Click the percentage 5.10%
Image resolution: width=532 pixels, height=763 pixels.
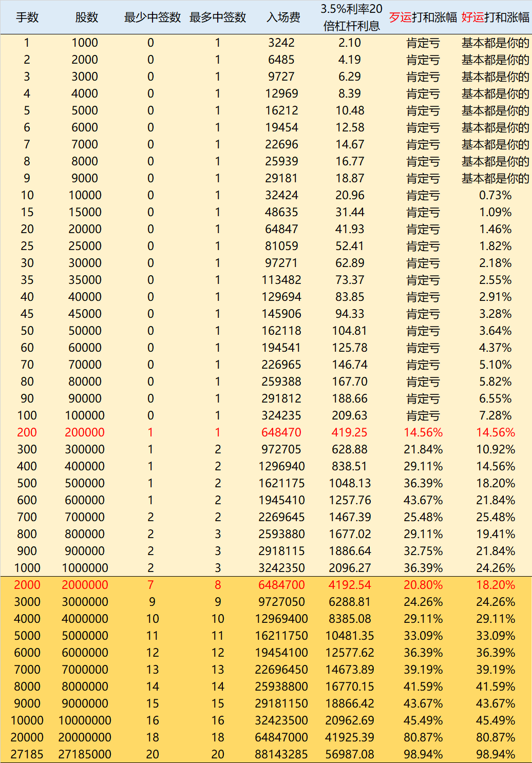click(496, 365)
